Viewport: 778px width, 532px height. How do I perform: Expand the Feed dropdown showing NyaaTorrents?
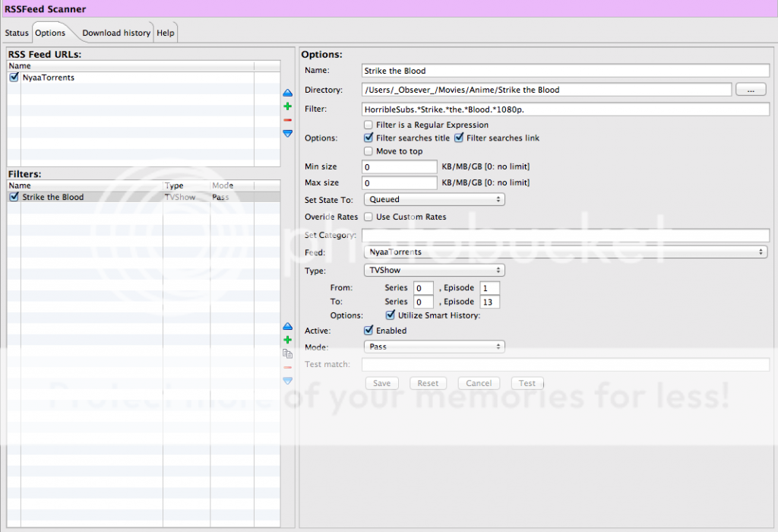tap(565, 252)
